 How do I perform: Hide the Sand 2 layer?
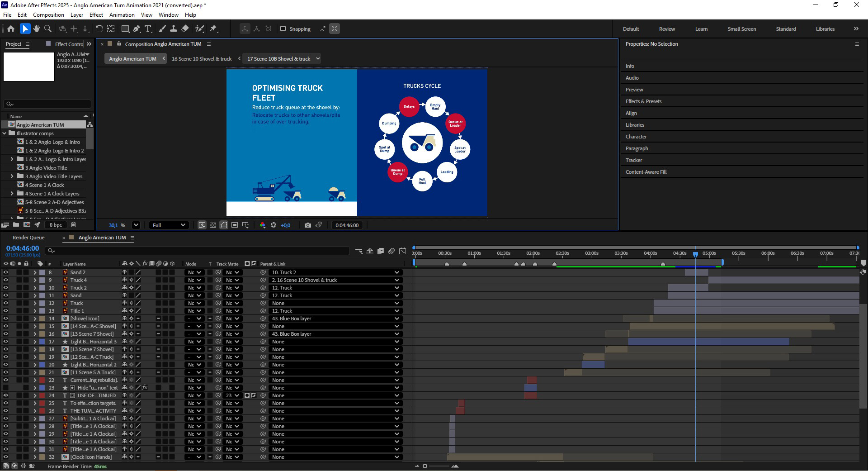(x=6, y=272)
